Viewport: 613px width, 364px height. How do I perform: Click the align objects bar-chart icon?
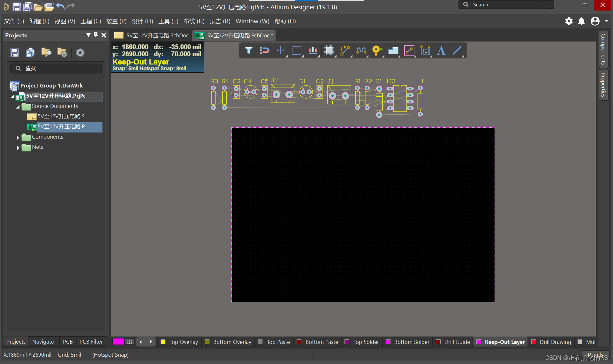313,50
